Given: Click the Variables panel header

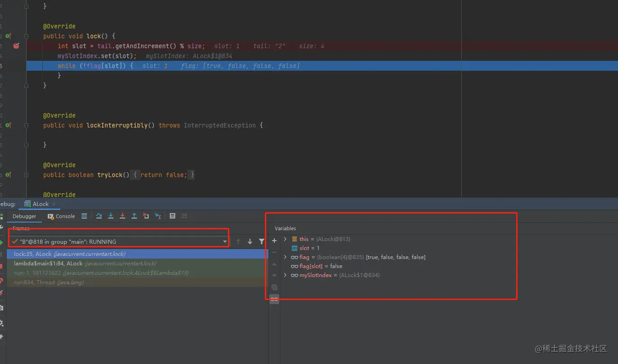Looking at the screenshot, I should [x=286, y=228].
